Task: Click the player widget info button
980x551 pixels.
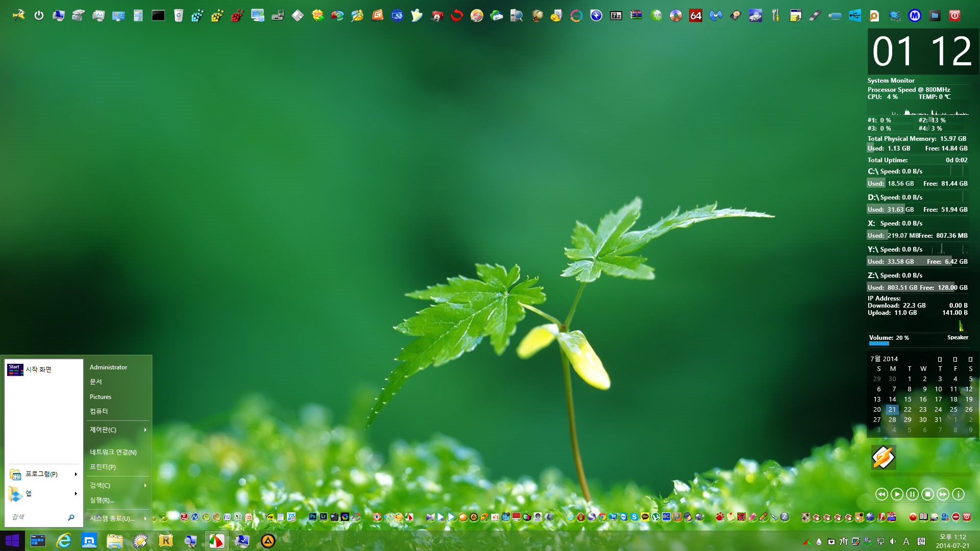Action: pyautogui.click(x=959, y=494)
